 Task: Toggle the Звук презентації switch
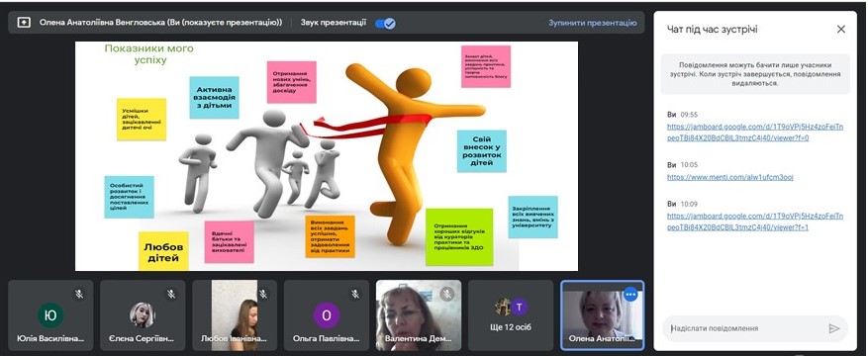(x=385, y=23)
